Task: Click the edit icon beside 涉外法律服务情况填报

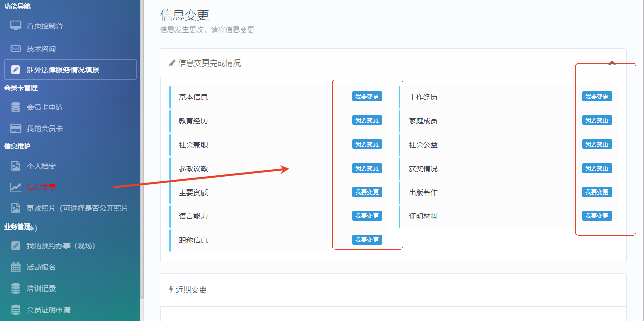Action: click(x=16, y=70)
